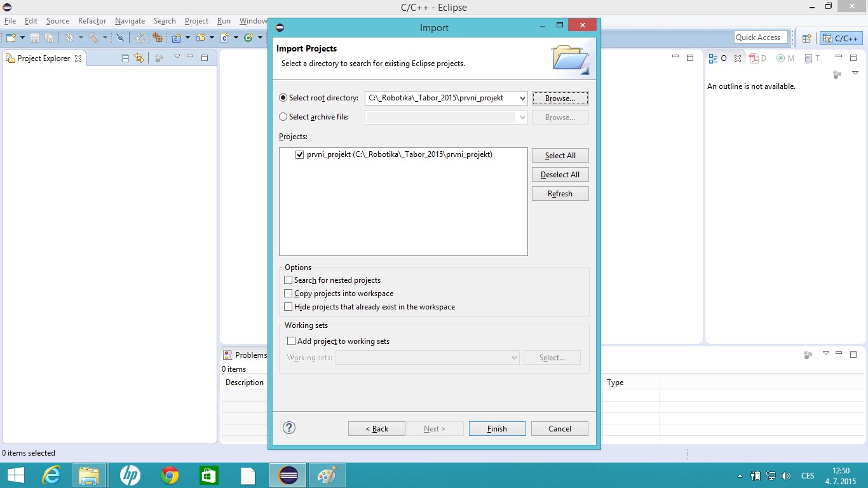868x488 pixels.
Task: Launch Google Chrome from the taskbar
Action: [170, 475]
